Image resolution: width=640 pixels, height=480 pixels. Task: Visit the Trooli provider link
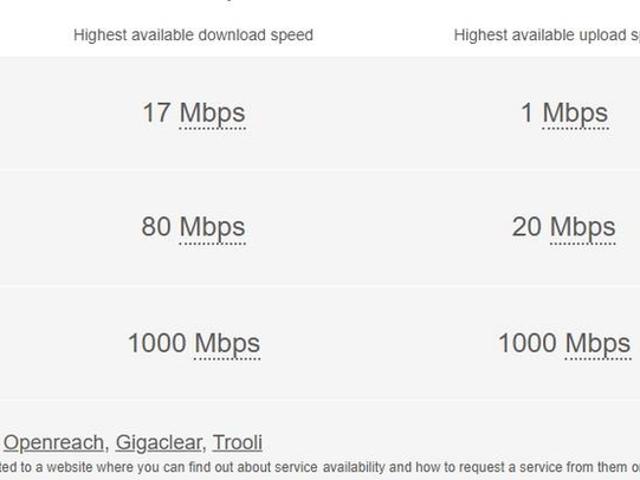click(237, 442)
